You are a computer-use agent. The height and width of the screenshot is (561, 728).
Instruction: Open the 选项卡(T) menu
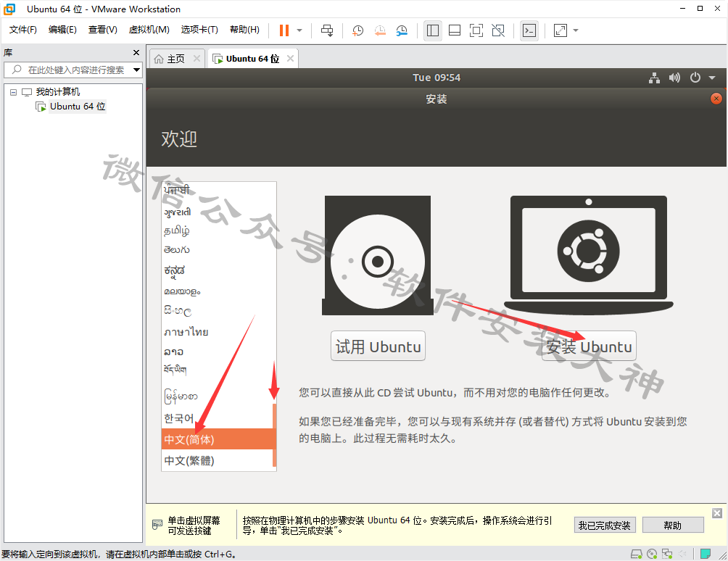[x=199, y=30]
